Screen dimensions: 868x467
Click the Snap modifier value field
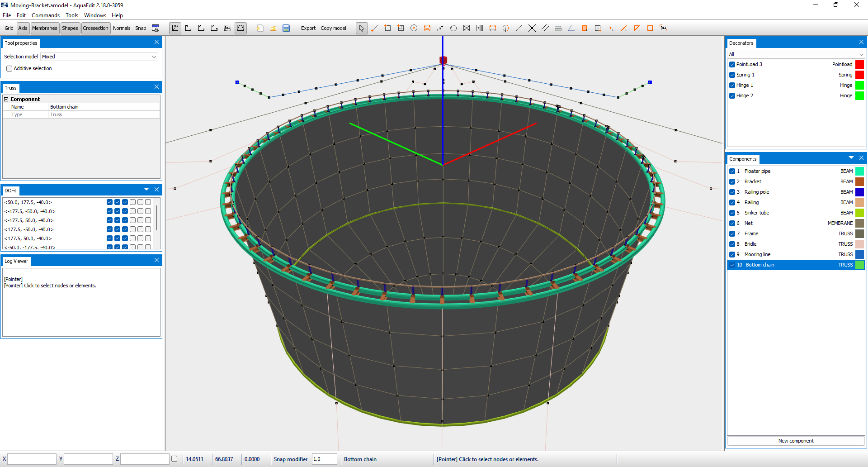324,459
